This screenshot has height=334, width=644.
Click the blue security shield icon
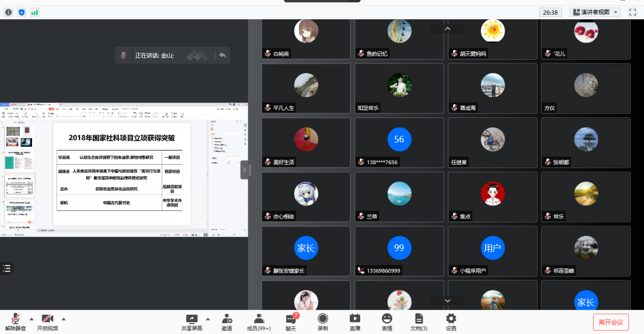[21, 12]
